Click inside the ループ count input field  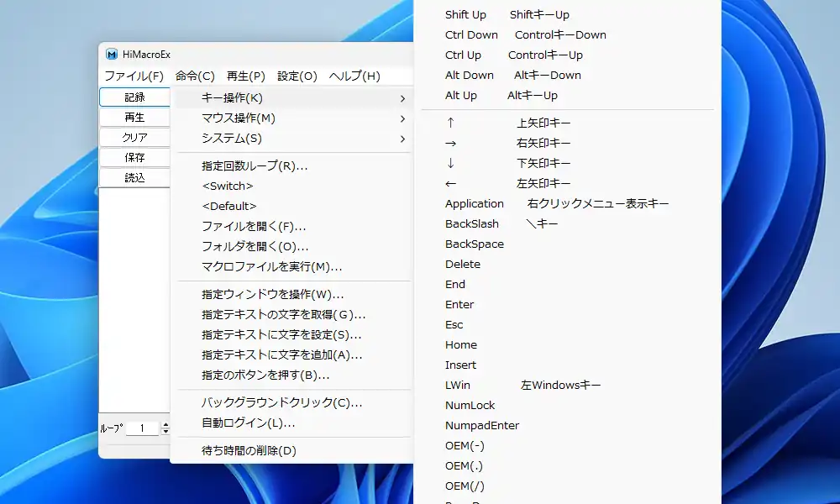143,428
